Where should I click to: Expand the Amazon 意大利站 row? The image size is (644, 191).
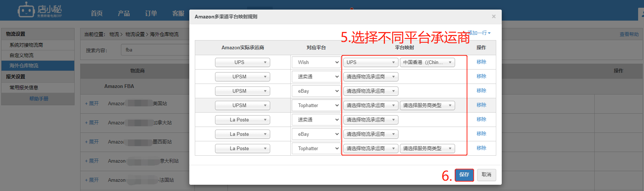(92, 161)
